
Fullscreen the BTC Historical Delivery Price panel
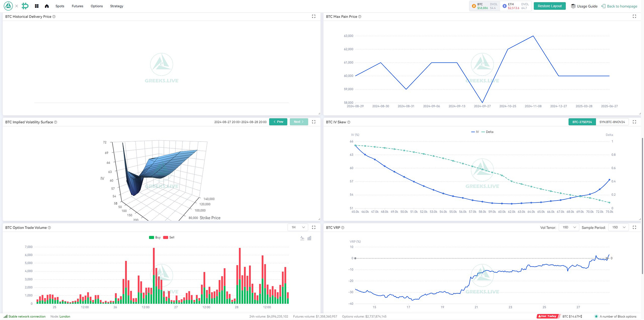coord(314,16)
